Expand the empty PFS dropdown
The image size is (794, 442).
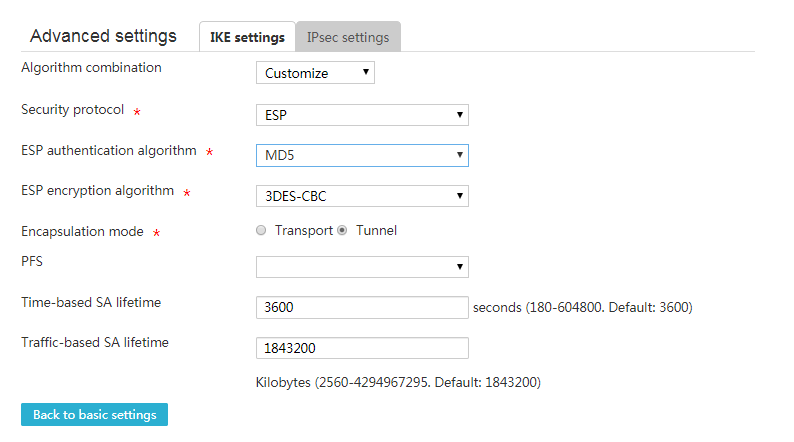point(362,267)
